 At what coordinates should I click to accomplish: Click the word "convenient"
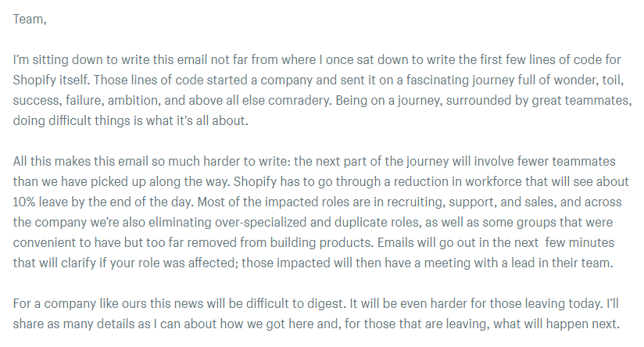(x=47, y=243)
